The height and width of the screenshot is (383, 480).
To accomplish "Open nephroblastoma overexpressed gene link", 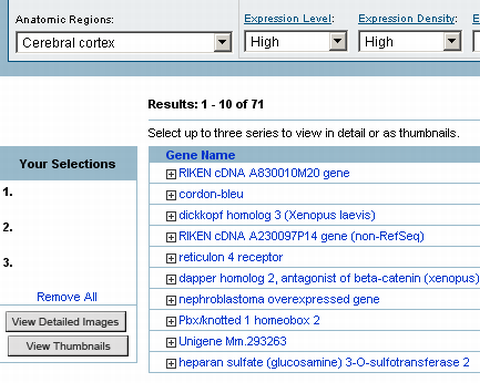I will [279, 299].
